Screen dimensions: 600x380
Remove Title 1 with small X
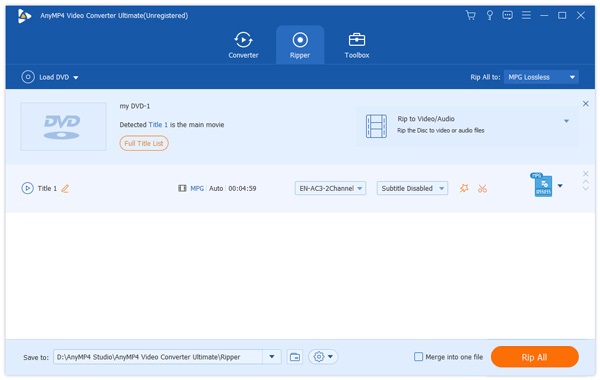pyautogui.click(x=585, y=174)
